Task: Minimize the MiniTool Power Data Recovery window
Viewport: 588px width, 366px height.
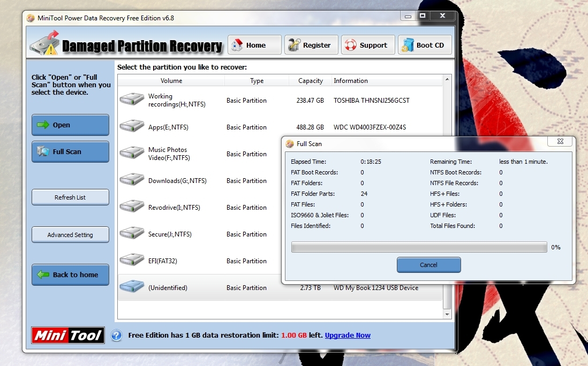Action: click(408, 16)
